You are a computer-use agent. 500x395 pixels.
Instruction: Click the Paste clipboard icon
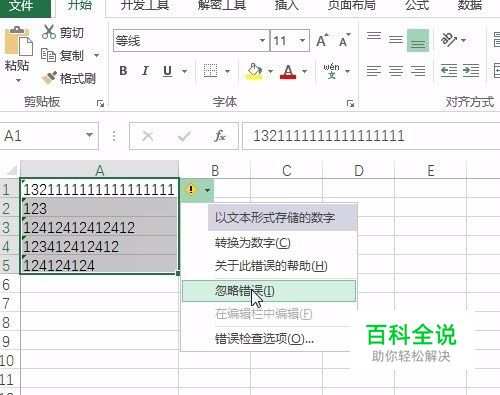(18, 41)
